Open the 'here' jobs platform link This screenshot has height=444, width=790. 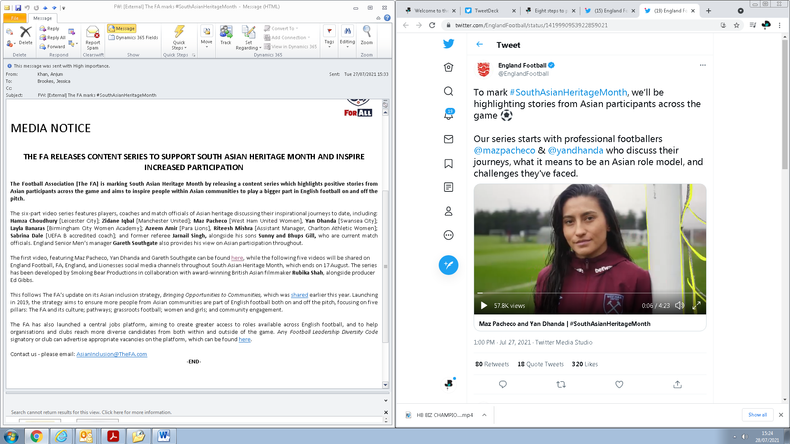(x=244, y=340)
